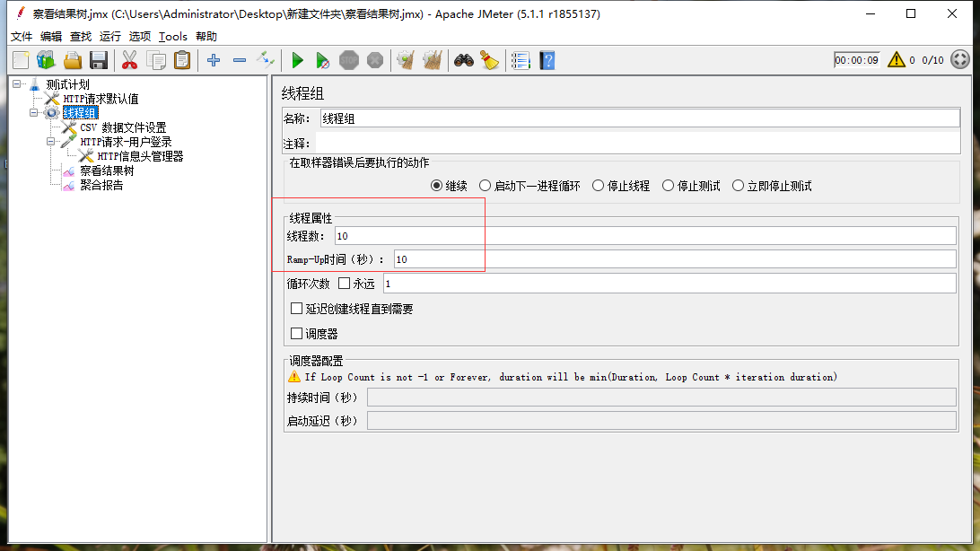Click the Reset search broom icon
980x551 pixels.
[489, 61]
